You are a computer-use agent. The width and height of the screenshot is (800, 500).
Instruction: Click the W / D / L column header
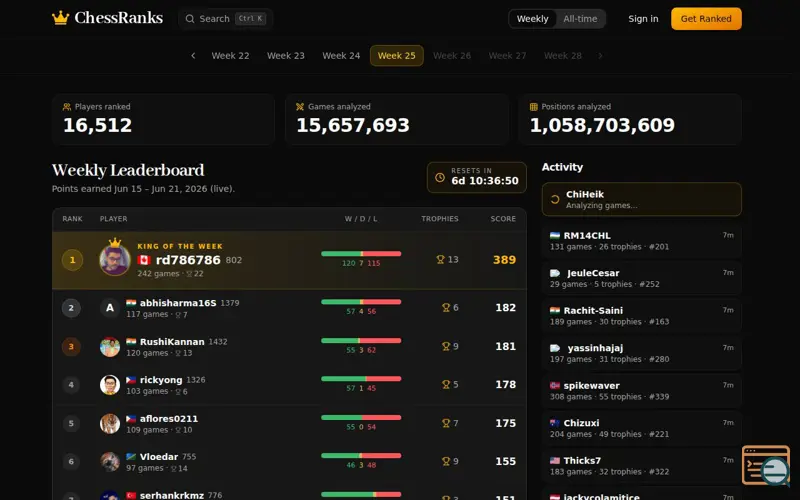(361, 218)
